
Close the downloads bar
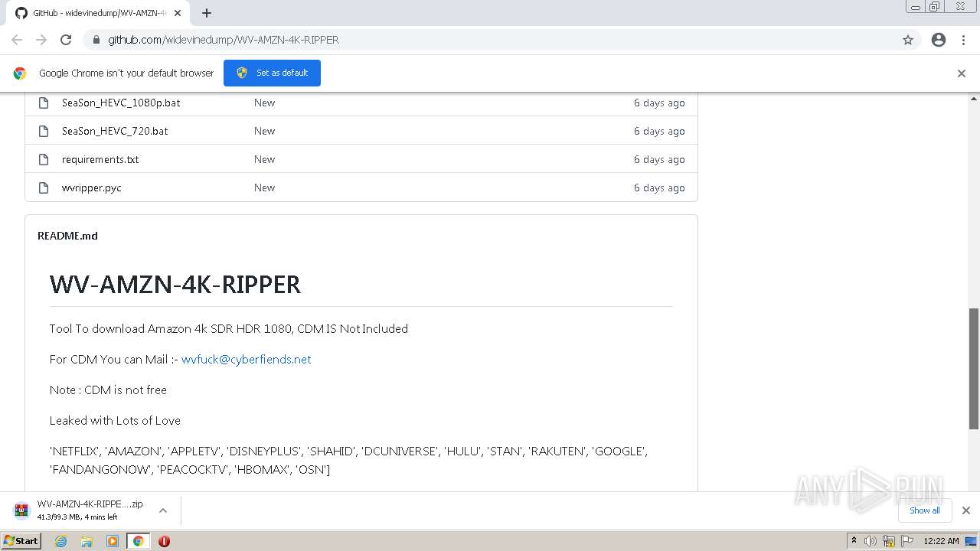(966, 510)
